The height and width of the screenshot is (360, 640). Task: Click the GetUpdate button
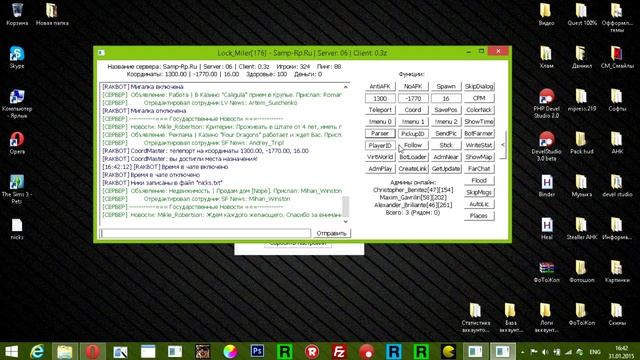point(446,169)
